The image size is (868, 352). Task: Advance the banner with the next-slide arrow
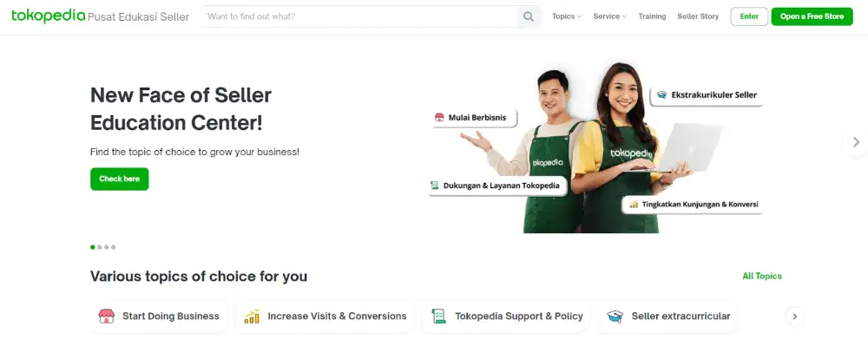[856, 142]
